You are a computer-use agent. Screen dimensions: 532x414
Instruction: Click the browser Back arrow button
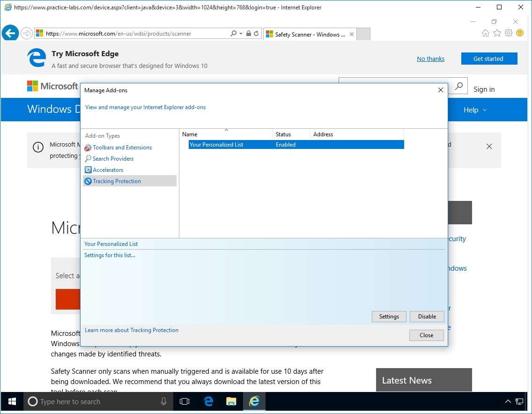[x=10, y=33]
